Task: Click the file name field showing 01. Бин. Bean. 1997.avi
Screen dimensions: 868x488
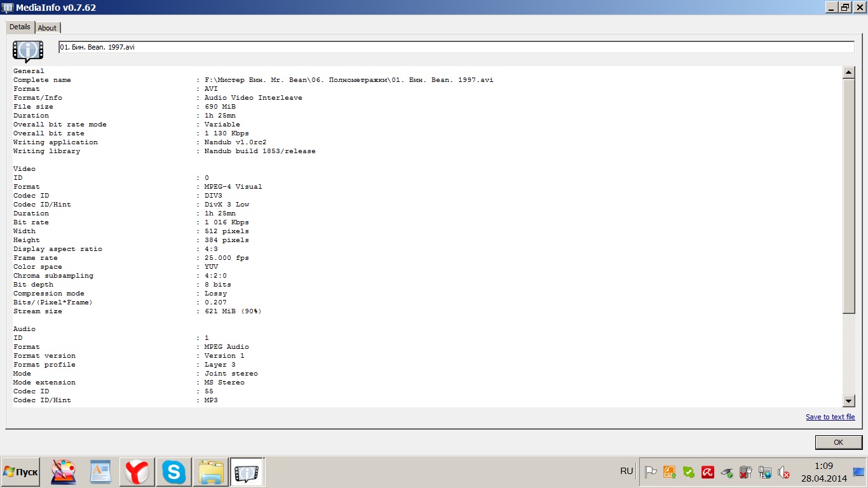Action: (x=456, y=47)
